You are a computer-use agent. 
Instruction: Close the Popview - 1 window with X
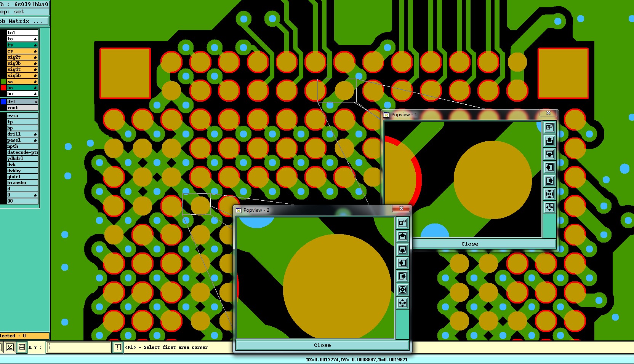click(548, 113)
